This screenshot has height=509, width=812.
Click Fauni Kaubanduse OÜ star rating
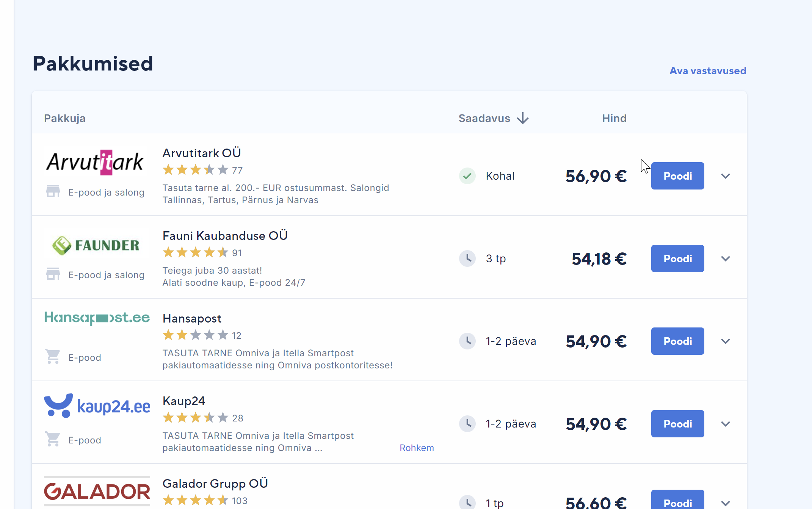click(196, 252)
